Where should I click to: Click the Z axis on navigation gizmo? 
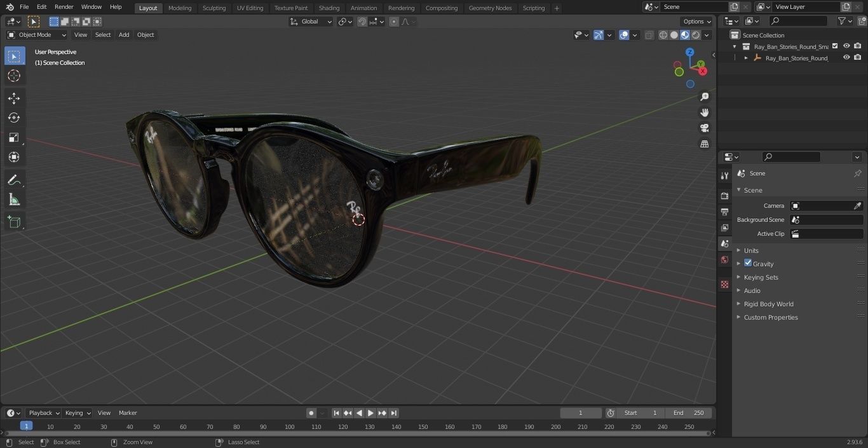[689, 52]
